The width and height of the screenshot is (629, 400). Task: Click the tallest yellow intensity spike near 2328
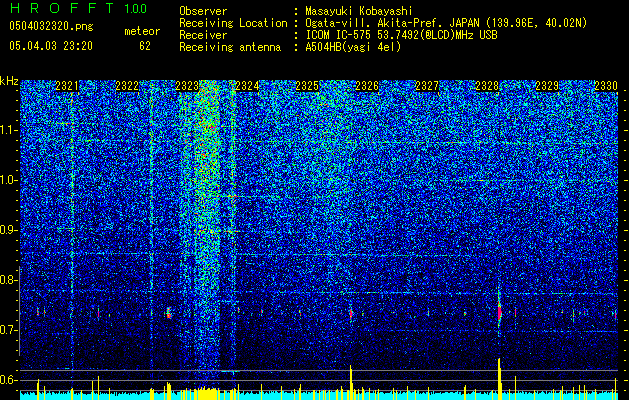(x=499, y=379)
